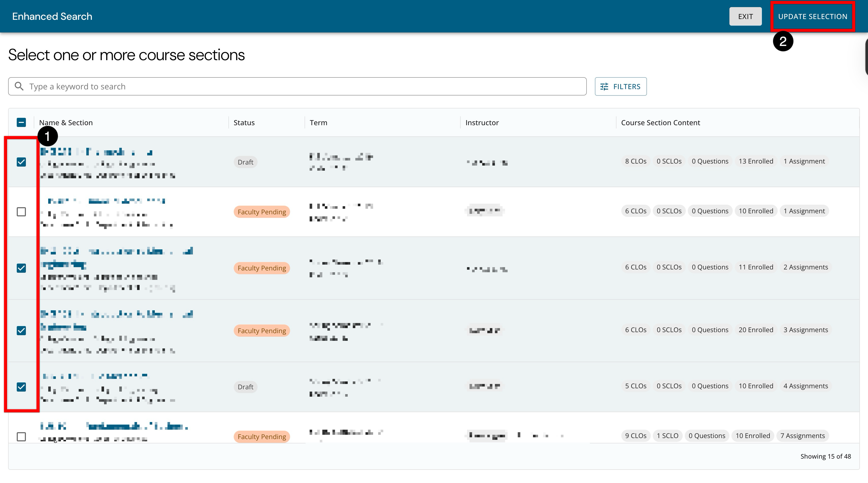868x483 pixels.
Task: Click the 8 CLOs chip
Action: click(636, 161)
